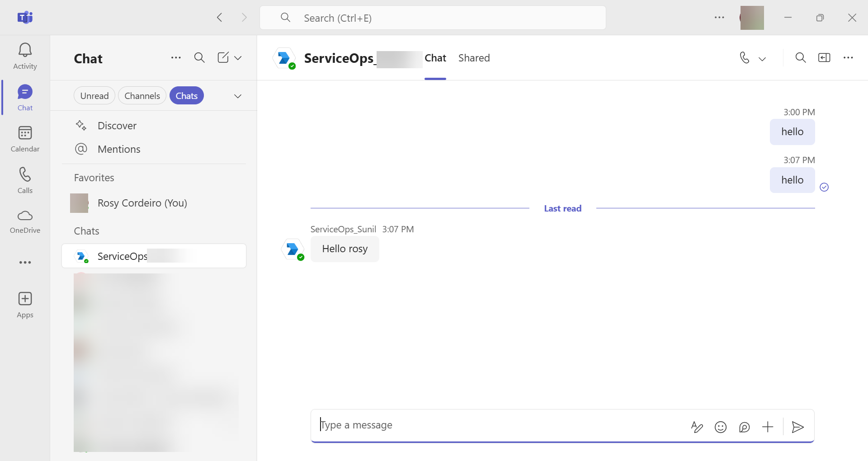Open Mentions in the chat list

[x=119, y=149]
